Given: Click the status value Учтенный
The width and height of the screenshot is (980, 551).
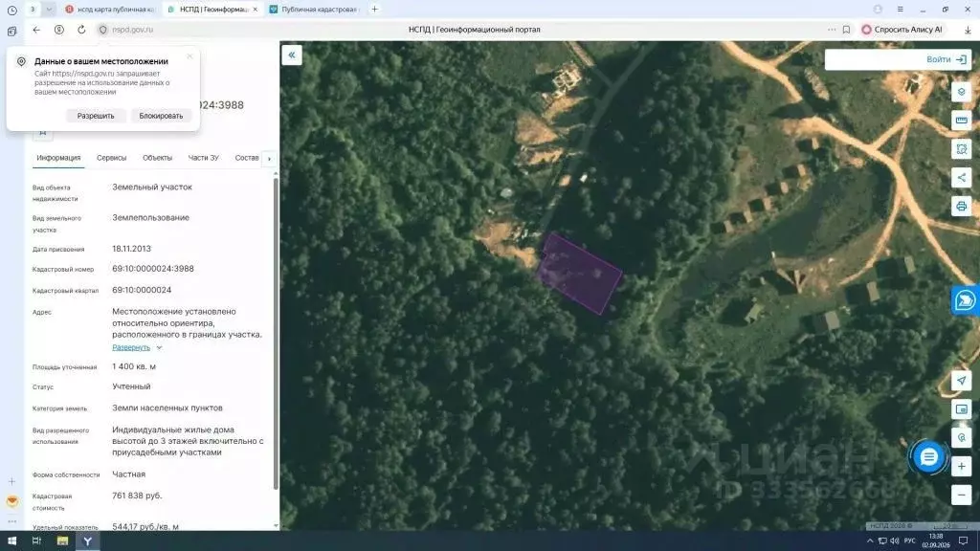Looking at the screenshot, I should [x=131, y=386].
